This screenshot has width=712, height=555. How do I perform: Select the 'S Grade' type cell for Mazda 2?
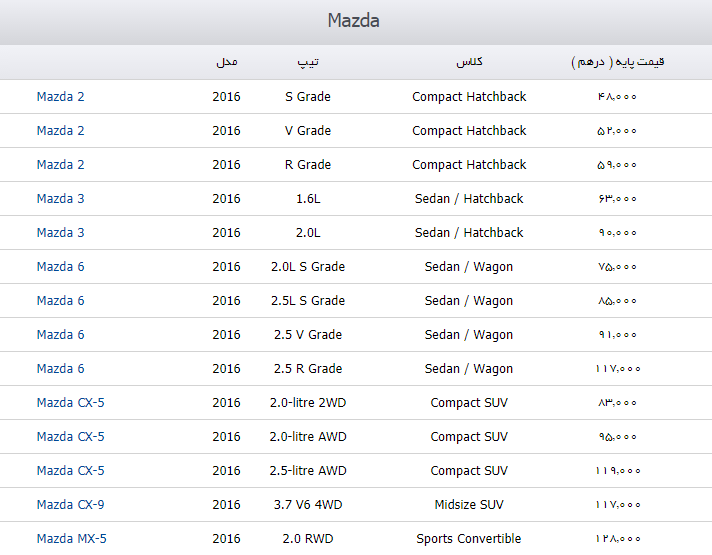[x=308, y=97]
